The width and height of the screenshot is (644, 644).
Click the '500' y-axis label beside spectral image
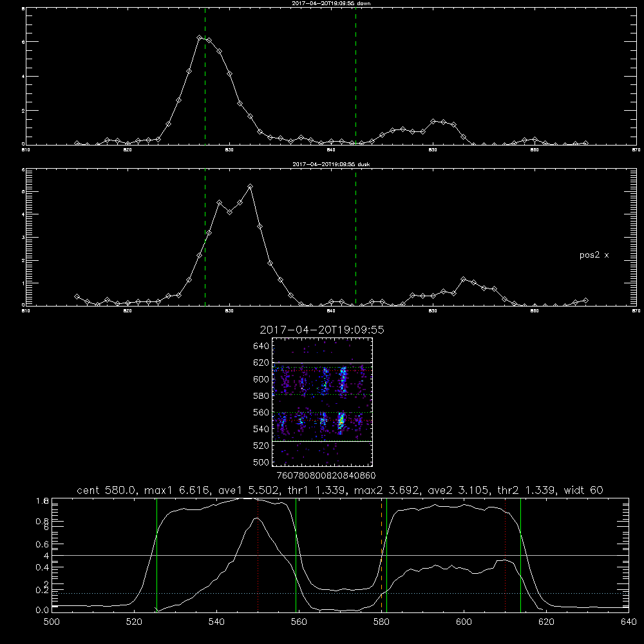[x=262, y=462]
